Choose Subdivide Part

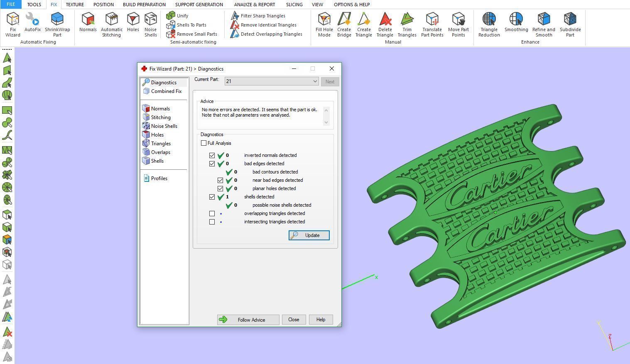click(570, 24)
